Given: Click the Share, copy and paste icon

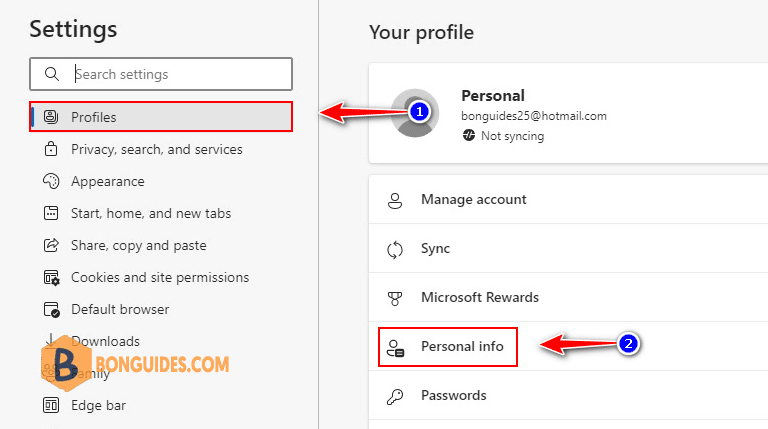Looking at the screenshot, I should point(51,245).
